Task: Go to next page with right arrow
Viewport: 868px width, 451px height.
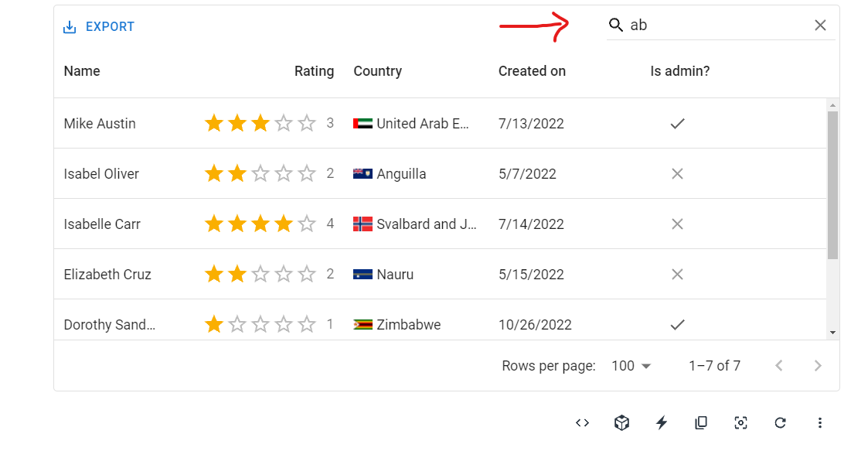Action: pyautogui.click(x=818, y=365)
